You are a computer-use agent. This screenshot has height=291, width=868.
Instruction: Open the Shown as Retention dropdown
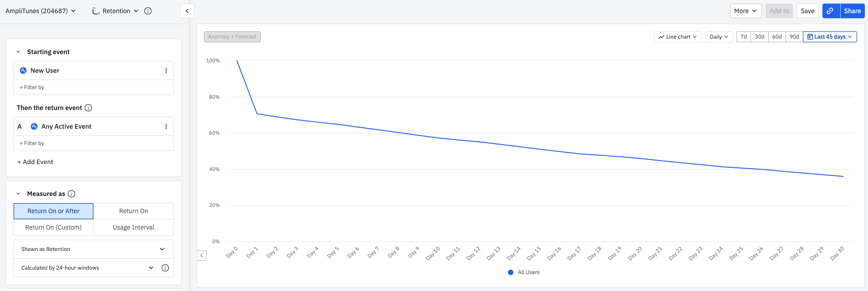tap(93, 249)
